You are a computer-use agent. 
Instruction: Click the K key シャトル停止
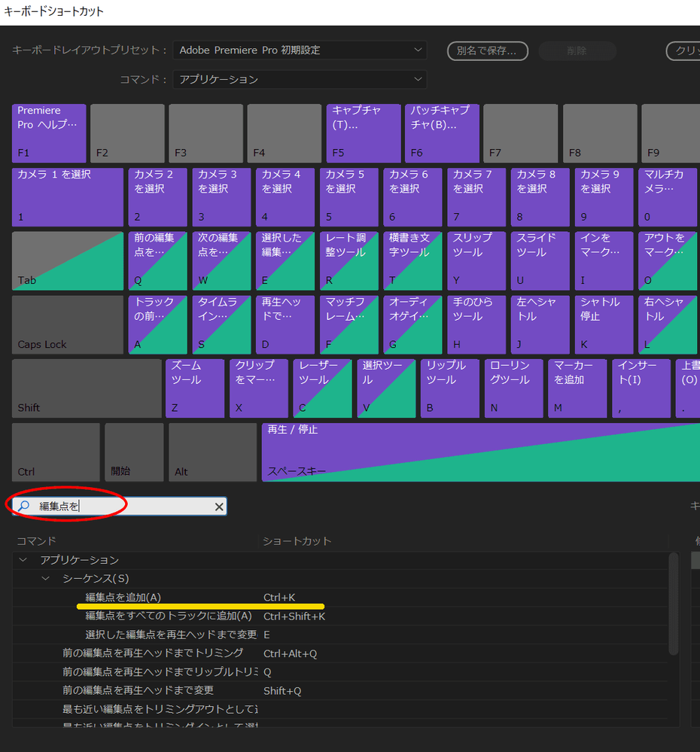pos(604,324)
